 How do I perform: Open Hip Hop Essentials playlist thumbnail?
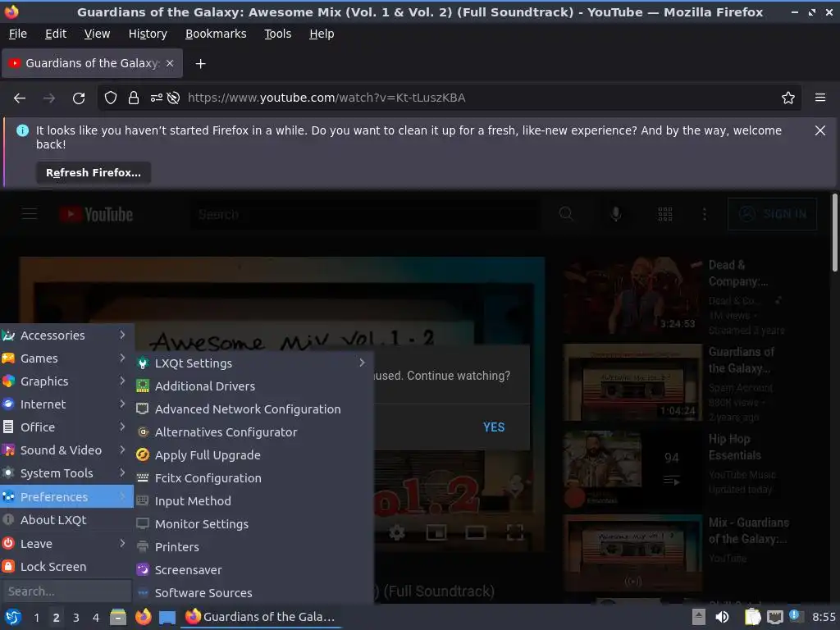pyautogui.click(x=632, y=470)
